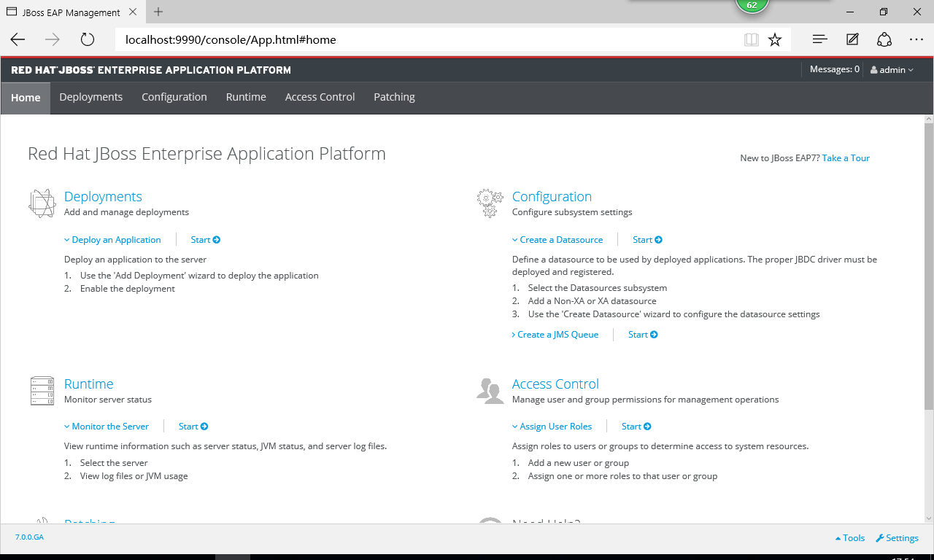Switch to the Configuration tab

tap(174, 97)
